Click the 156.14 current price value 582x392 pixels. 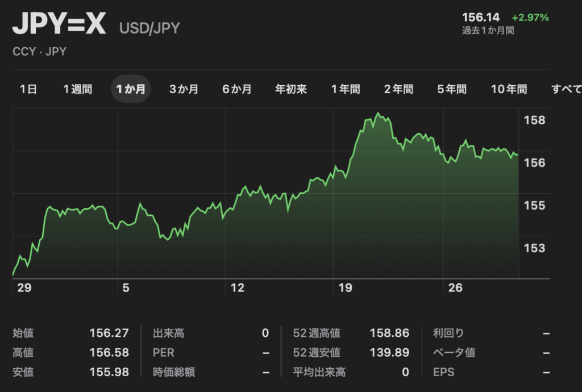click(481, 18)
